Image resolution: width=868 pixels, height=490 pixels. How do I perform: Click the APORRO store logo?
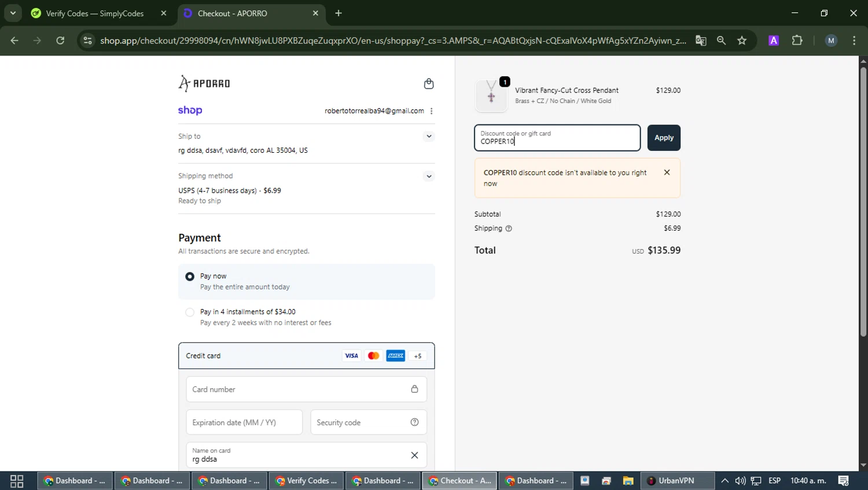coord(204,83)
